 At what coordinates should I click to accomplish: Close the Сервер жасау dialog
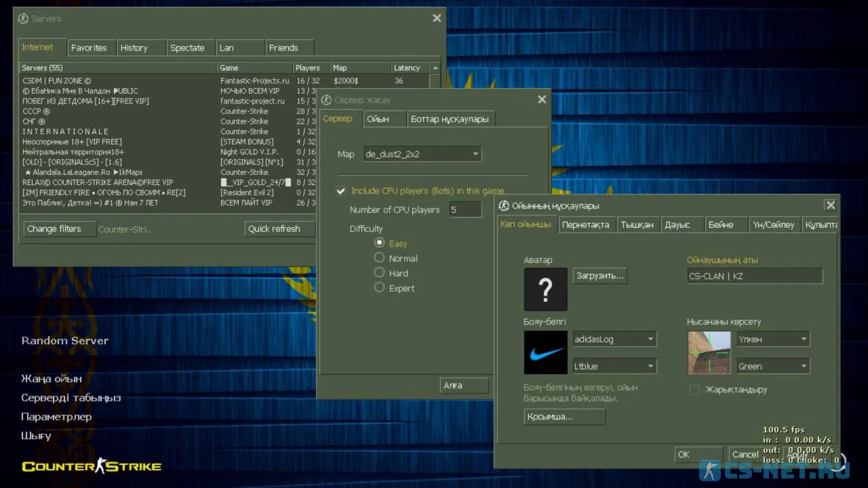coord(542,100)
